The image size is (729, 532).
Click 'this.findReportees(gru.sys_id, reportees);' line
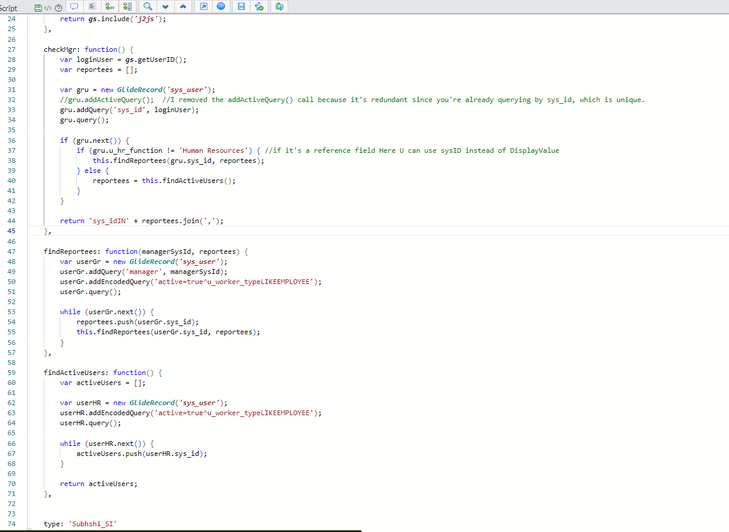[179, 160]
